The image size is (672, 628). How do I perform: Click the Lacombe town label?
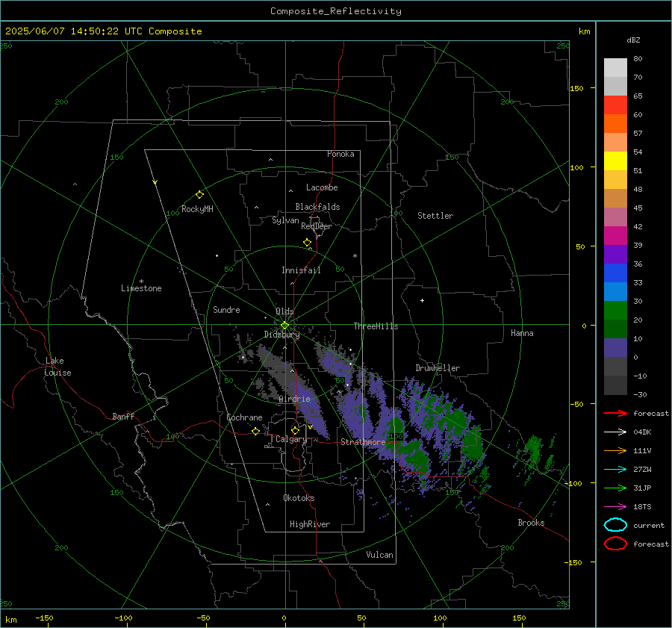pos(322,187)
